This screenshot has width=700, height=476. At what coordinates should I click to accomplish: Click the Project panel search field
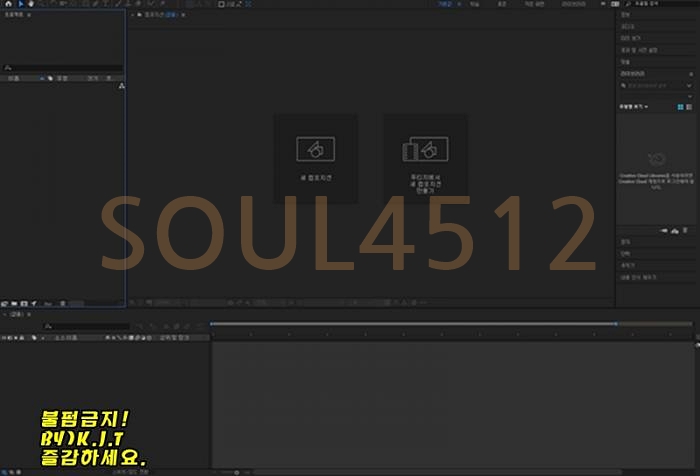point(60,69)
